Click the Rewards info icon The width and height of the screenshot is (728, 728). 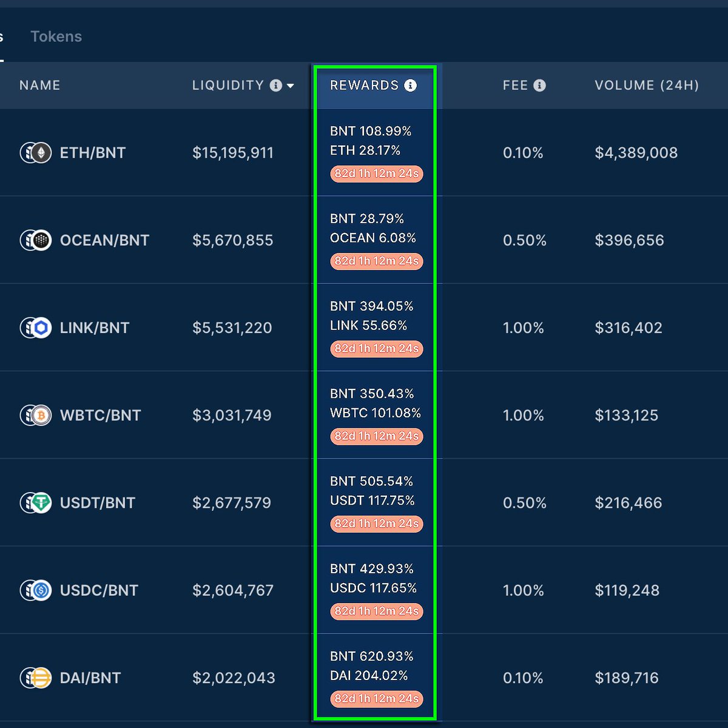tap(411, 86)
